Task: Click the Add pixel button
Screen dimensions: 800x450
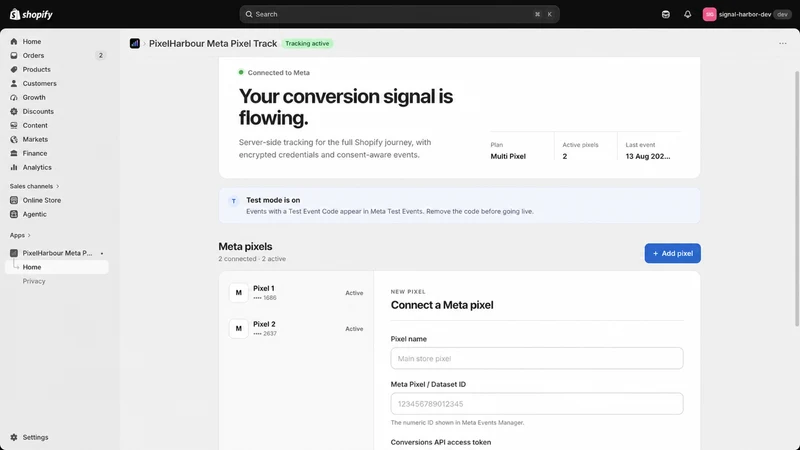Action: pyautogui.click(x=672, y=253)
